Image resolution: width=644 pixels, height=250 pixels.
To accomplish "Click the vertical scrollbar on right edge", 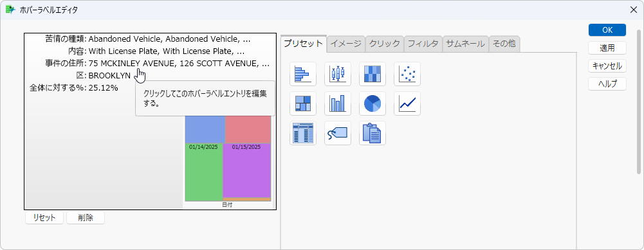I will tap(639, 102).
